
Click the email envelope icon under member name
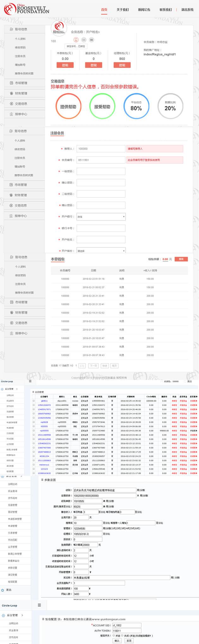pyautogui.click(x=84, y=40)
